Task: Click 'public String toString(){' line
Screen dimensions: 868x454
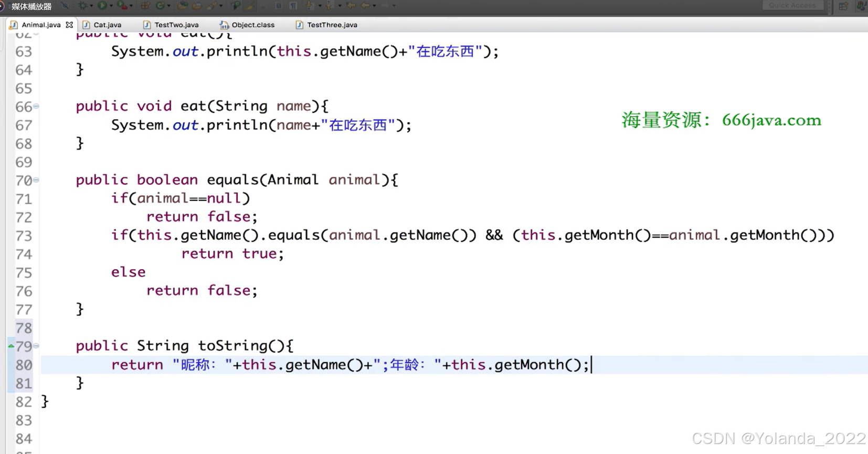Action: click(x=185, y=346)
